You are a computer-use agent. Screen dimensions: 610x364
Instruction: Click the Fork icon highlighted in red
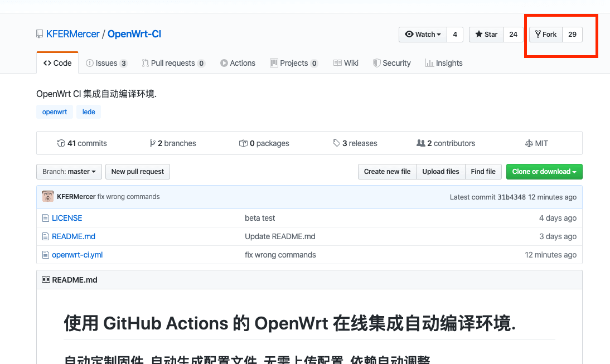(x=537, y=34)
